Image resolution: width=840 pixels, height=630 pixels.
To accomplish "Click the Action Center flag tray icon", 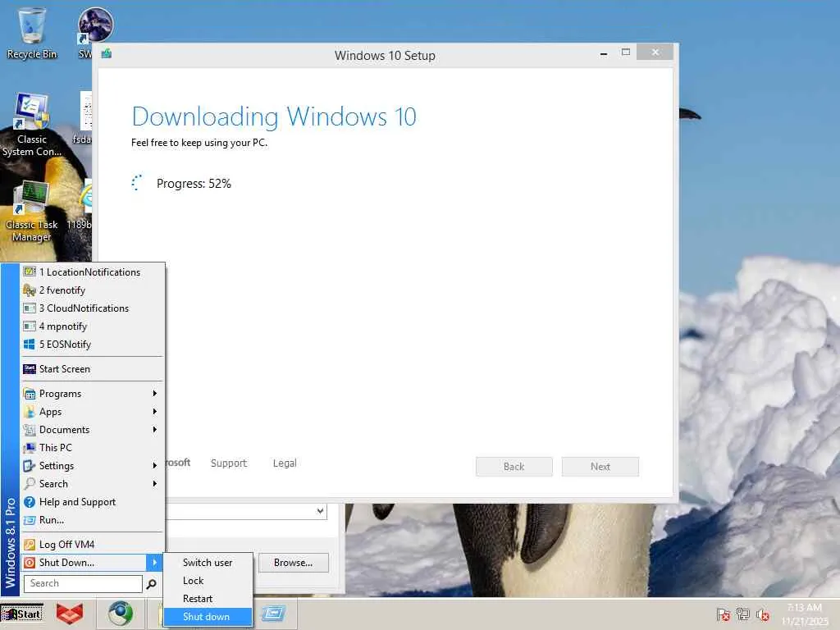I will [723, 614].
